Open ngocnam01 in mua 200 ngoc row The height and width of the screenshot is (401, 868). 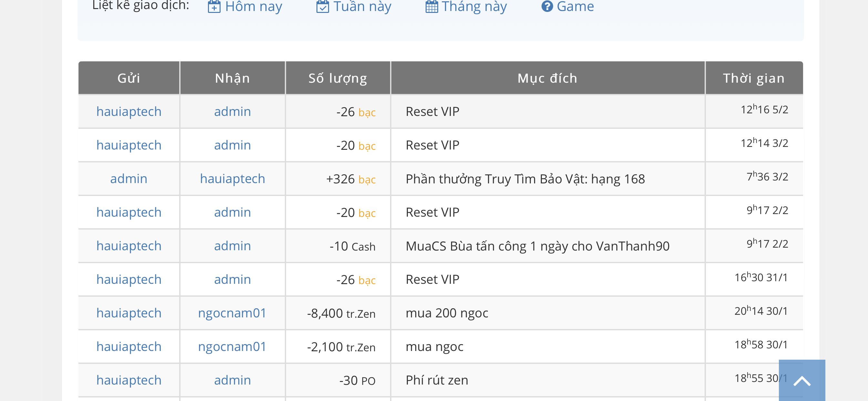click(232, 313)
